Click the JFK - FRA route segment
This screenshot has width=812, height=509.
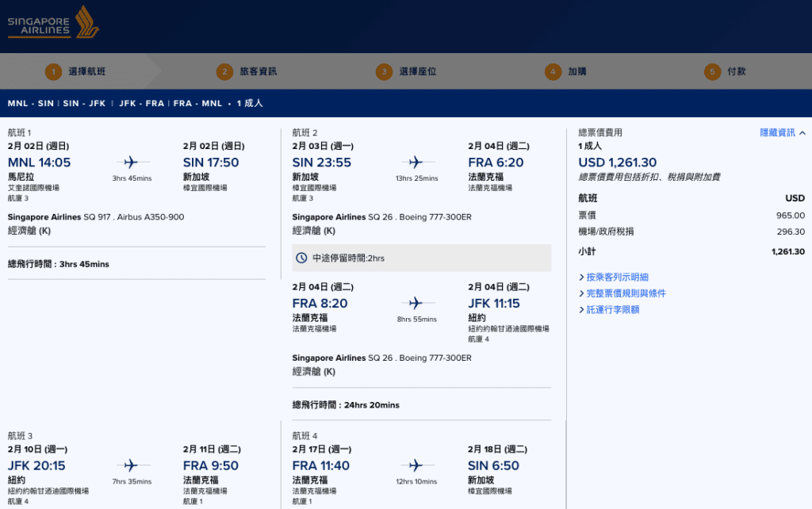pyautogui.click(x=141, y=103)
